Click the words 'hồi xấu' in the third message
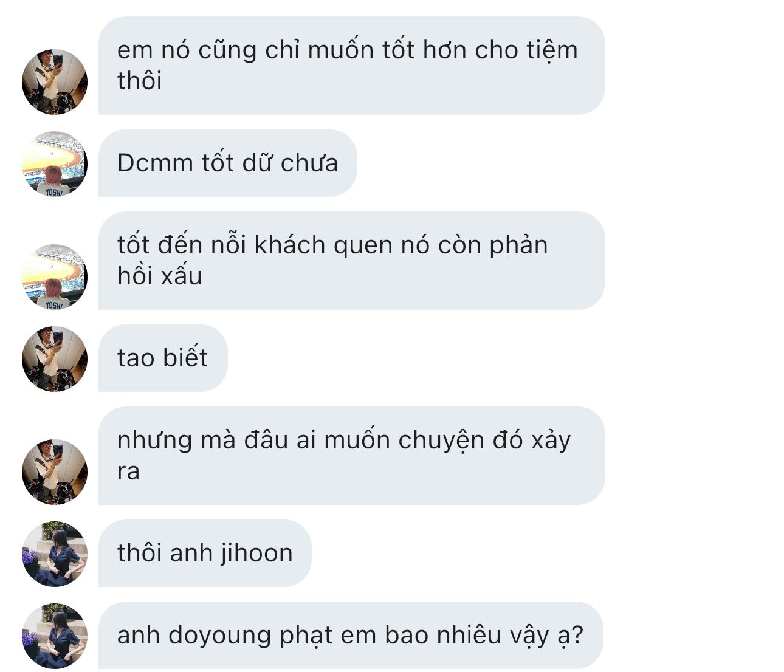The image size is (784, 672). [160, 276]
